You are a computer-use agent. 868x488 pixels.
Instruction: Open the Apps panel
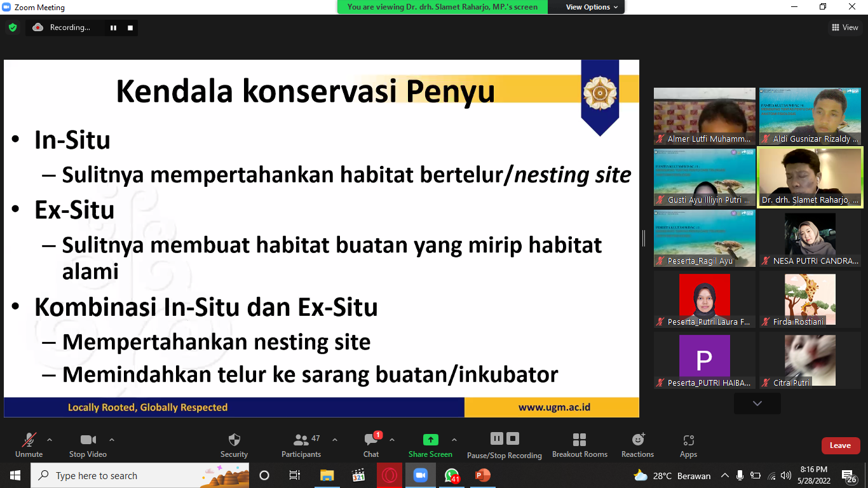(x=688, y=445)
